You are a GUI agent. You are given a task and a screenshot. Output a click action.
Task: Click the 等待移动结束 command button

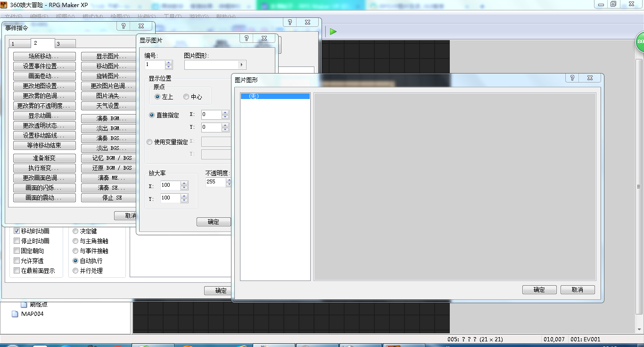coord(44,146)
